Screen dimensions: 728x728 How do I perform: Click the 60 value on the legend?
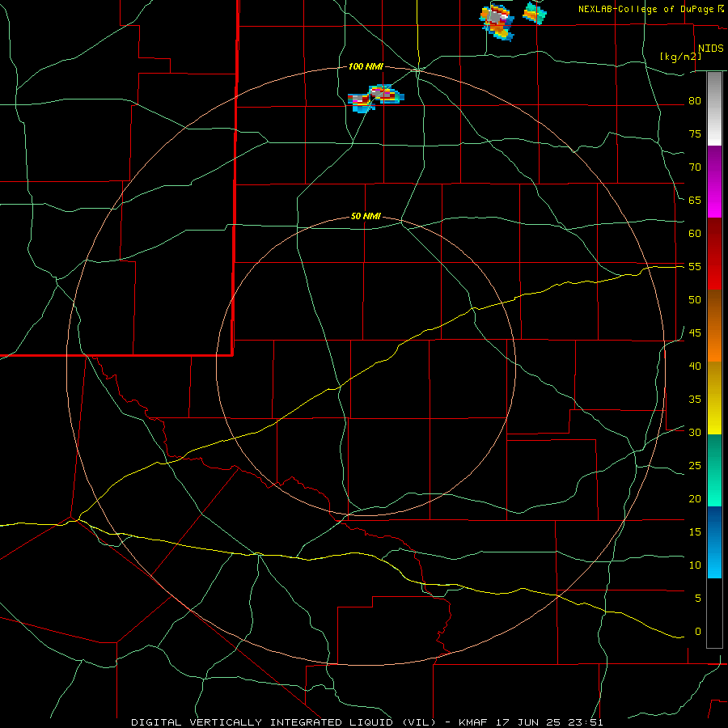[695, 233]
